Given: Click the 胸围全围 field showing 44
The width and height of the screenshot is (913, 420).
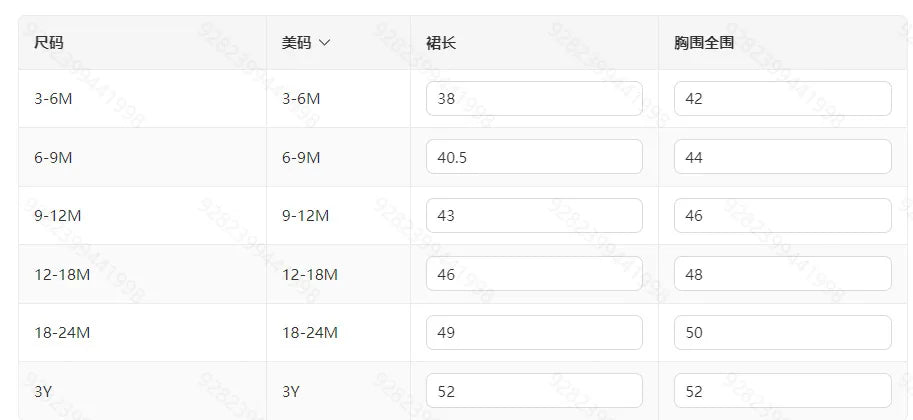Looking at the screenshot, I should 782,157.
